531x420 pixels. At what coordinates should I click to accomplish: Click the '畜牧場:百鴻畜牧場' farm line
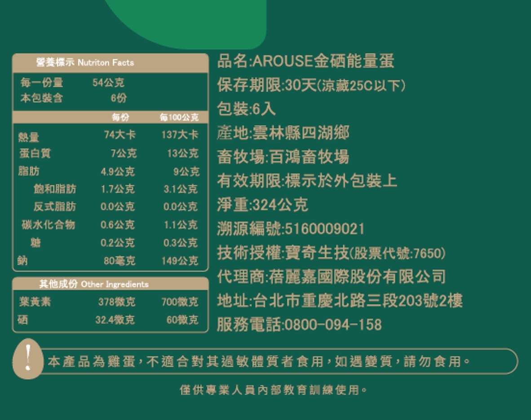click(x=283, y=157)
